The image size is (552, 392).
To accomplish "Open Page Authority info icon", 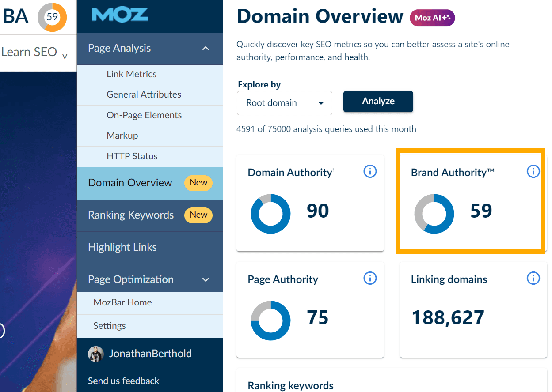I will (370, 278).
